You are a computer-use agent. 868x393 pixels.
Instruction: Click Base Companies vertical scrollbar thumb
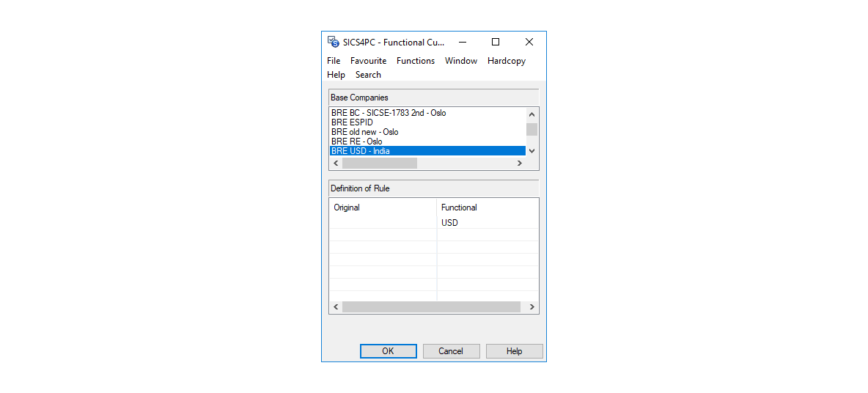pyautogui.click(x=532, y=130)
